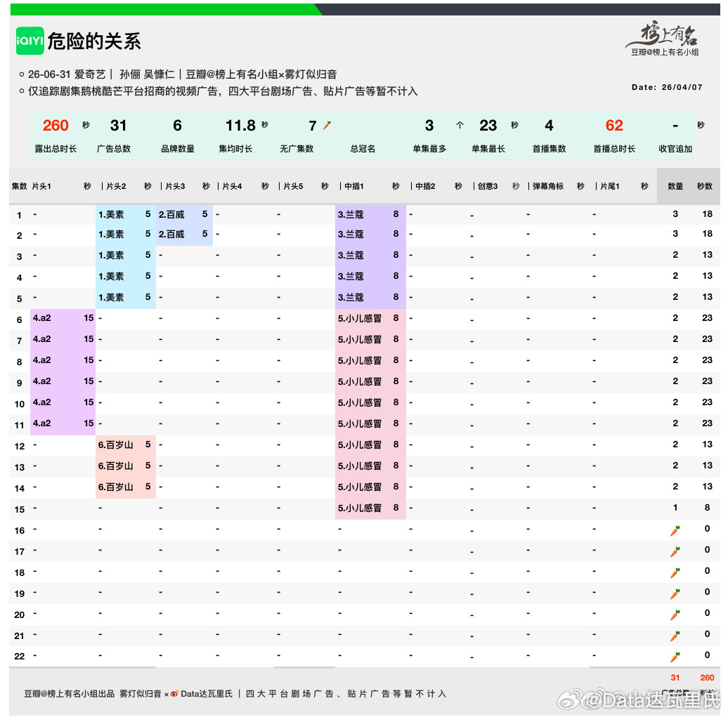Select the 集数 column header tab
728x717 pixels.
[19, 185]
